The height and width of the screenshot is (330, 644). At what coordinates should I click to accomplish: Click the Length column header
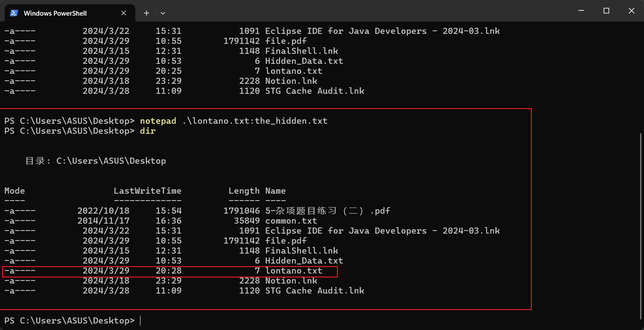click(x=244, y=191)
